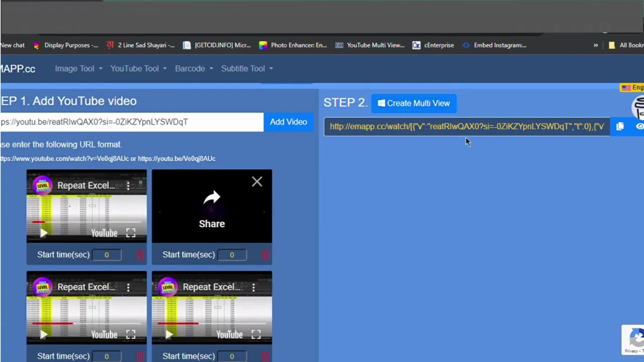Click the generated emapp.cc watch URL field
The image size is (644, 362).
pyautogui.click(x=467, y=127)
